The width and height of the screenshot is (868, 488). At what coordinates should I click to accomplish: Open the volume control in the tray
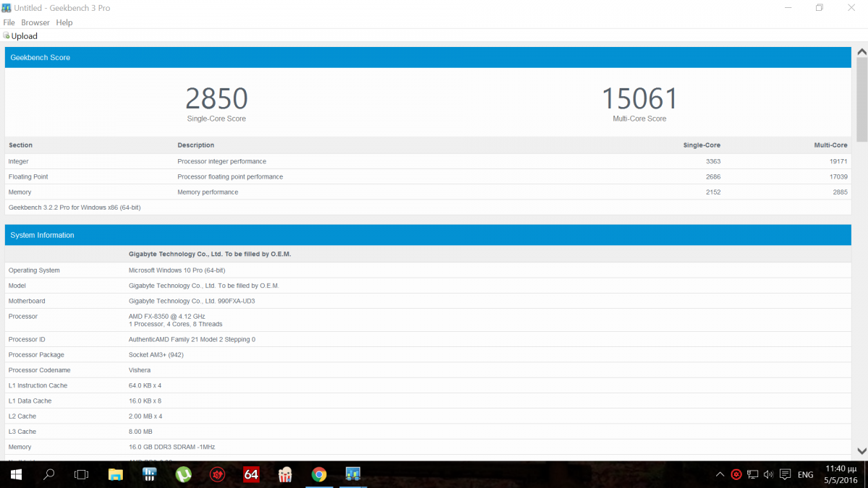click(768, 474)
